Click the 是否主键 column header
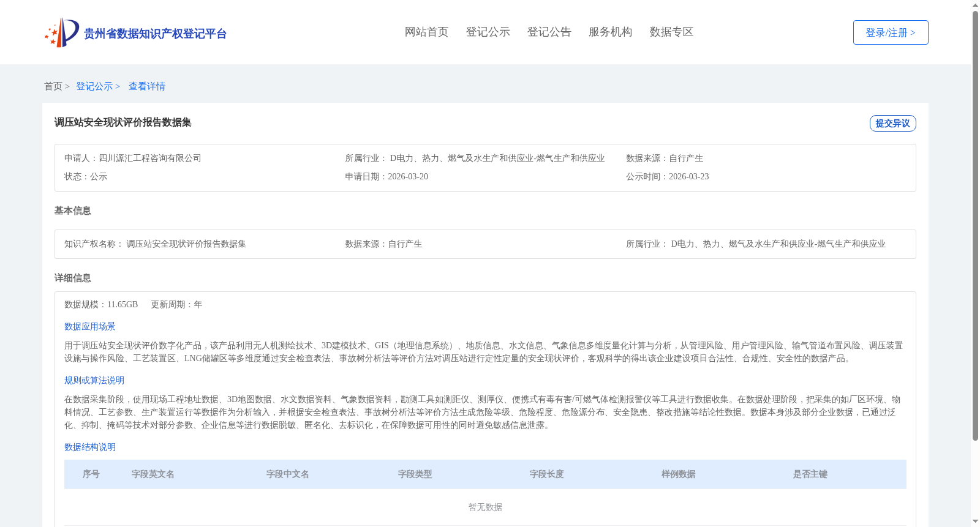980x527 pixels. point(810,474)
